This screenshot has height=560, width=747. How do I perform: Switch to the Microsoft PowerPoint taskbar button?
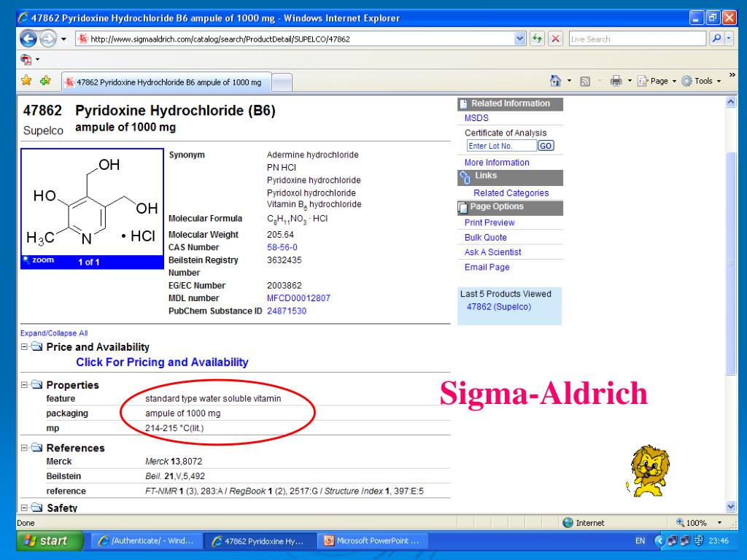(373, 541)
